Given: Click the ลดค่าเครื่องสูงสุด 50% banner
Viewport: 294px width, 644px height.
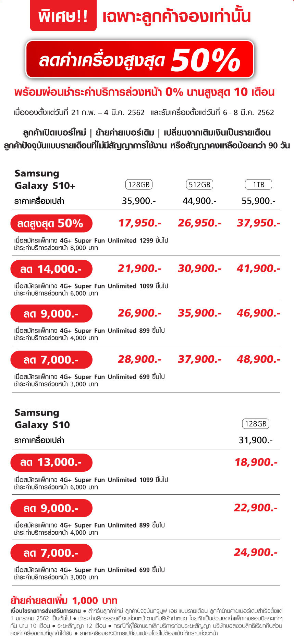Looking at the screenshot, I should [140, 59].
